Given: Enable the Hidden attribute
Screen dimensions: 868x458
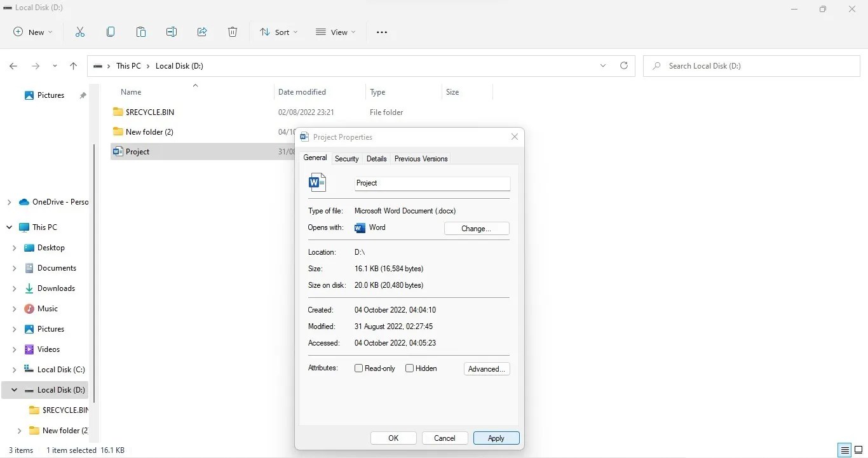Looking at the screenshot, I should pos(410,368).
